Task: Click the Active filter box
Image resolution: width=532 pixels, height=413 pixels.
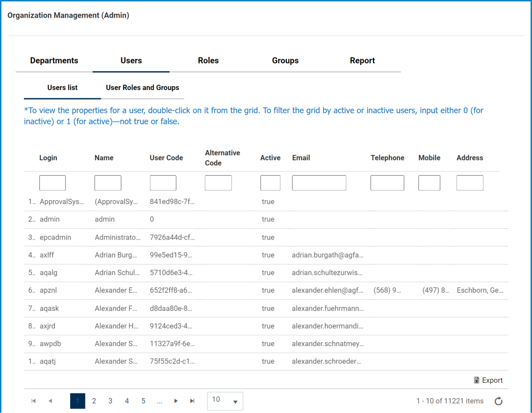Action: [270, 183]
